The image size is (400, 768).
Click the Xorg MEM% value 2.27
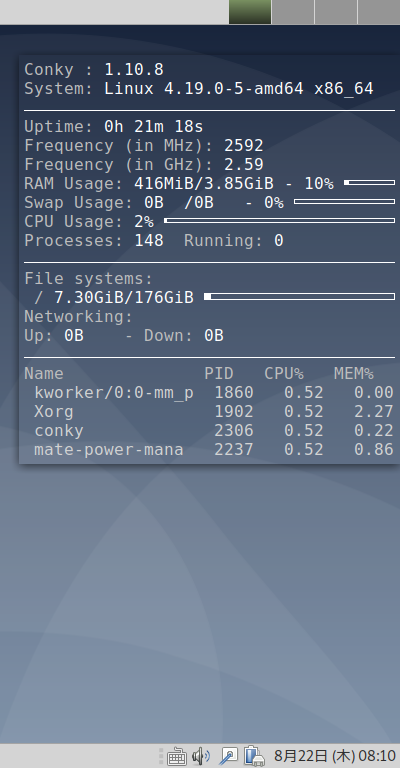374,412
